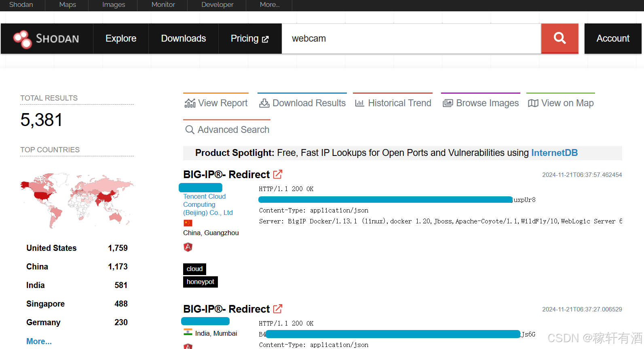The height and width of the screenshot is (349, 644).
Task: Focus the webcam search field
Action: 412,38
